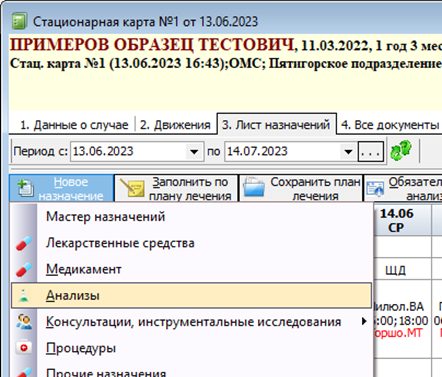Open Консультации, инструментальные исследования submenu
This screenshot has width=442, height=377.
point(191,322)
